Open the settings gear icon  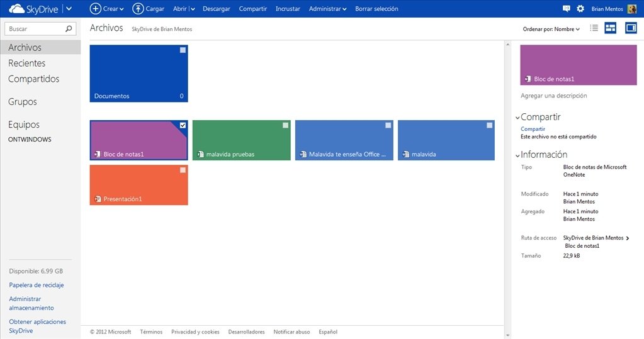580,9
